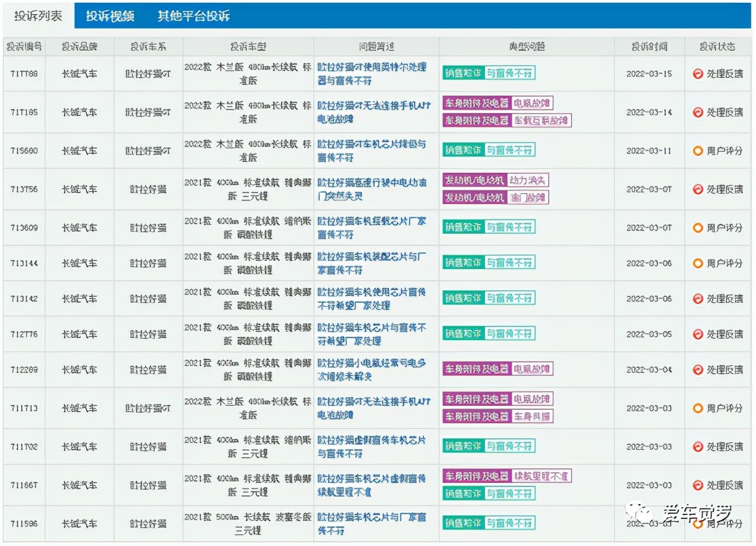Click 与宣传不符 tag in row 715660

point(509,150)
